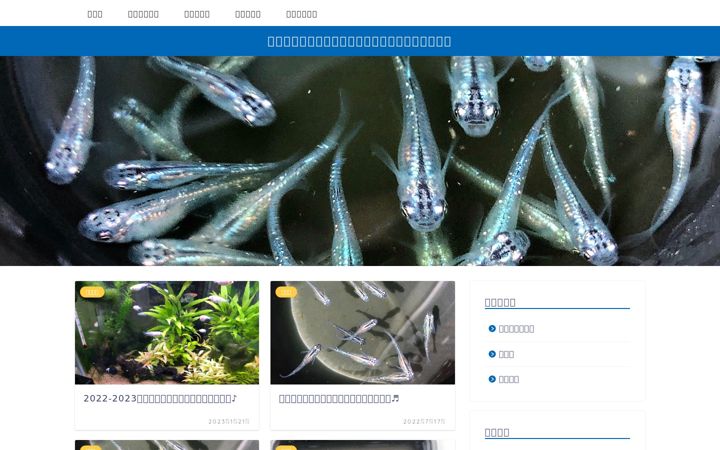Click the 2023 date on the aquarium article

tap(229, 422)
